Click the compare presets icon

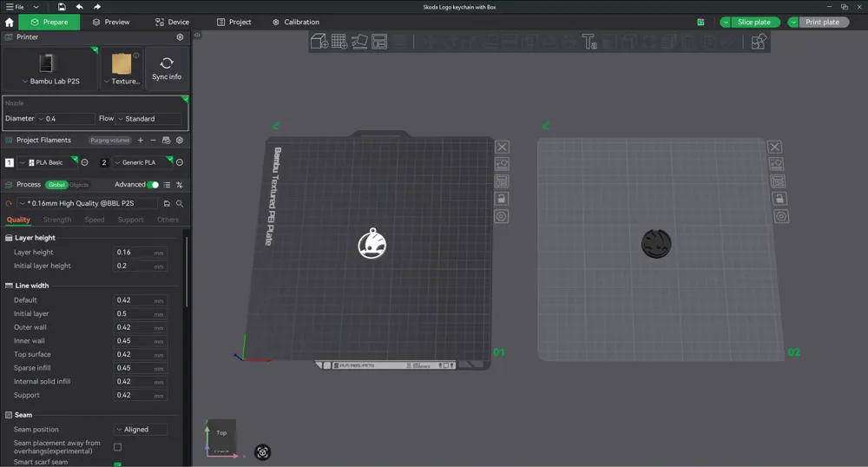click(180, 185)
